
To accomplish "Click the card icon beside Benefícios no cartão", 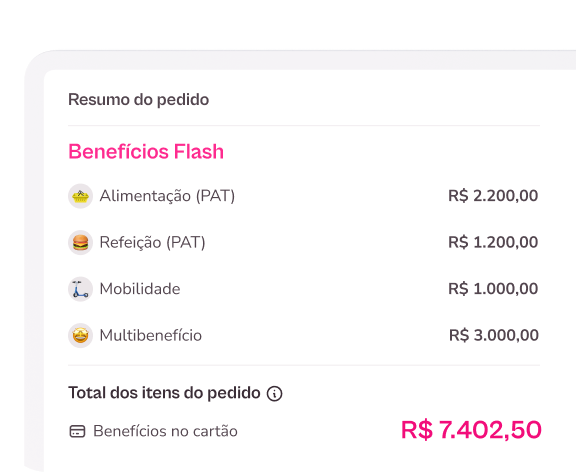I will pyautogui.click(x=78, y=431).
